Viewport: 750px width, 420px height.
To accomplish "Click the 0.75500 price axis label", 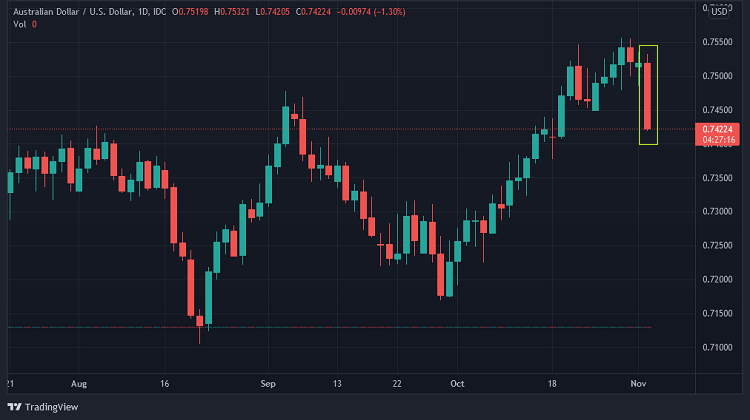I will coord(717,42).
